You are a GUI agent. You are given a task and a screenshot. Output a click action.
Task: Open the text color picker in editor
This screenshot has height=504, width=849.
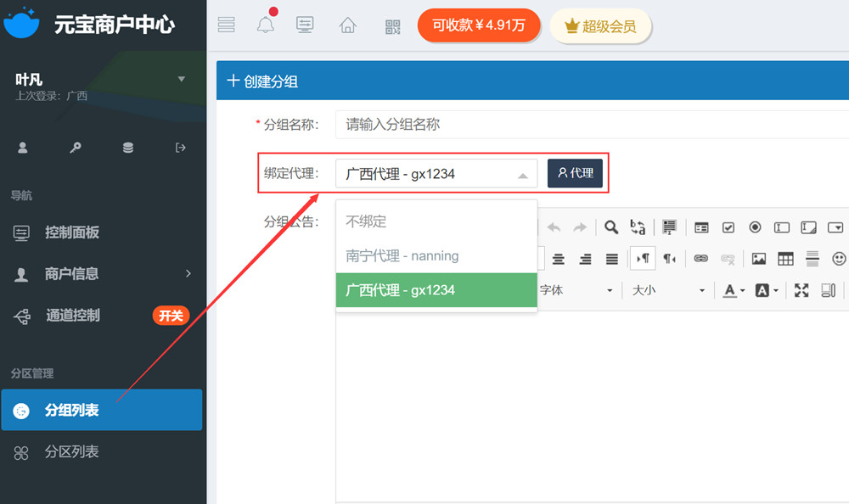[x=734, y=290]
